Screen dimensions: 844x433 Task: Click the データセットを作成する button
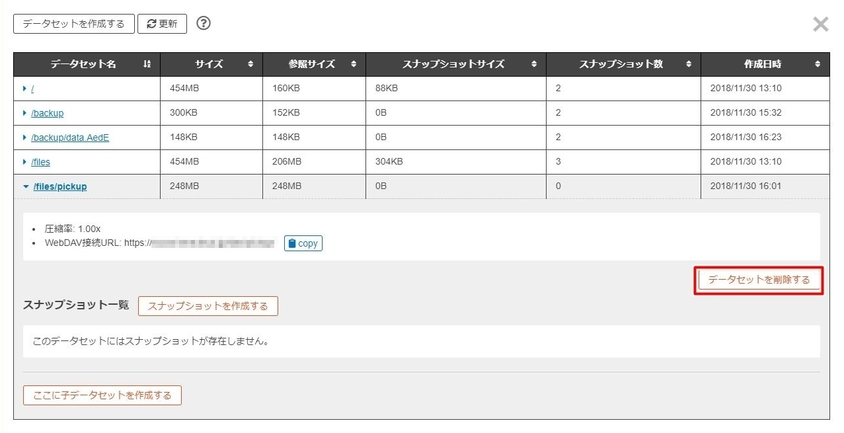click(72, 23)
